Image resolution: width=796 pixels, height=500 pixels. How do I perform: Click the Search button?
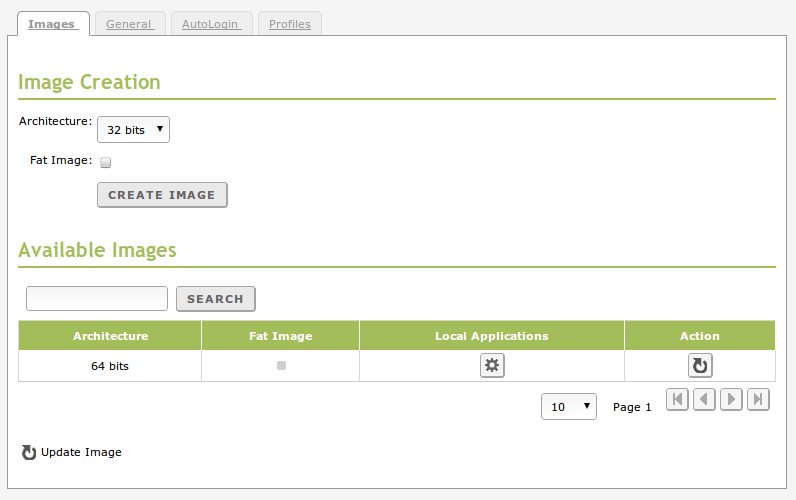[x=215, y=299]
